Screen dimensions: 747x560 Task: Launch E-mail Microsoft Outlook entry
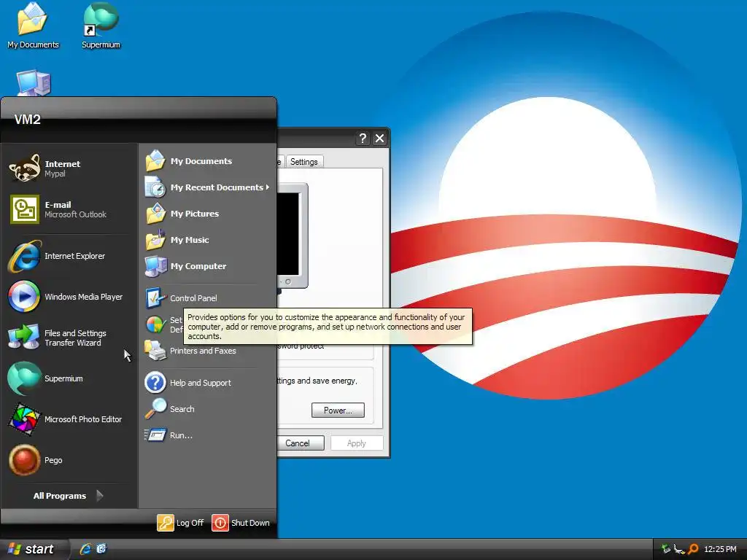pos(69,209)
